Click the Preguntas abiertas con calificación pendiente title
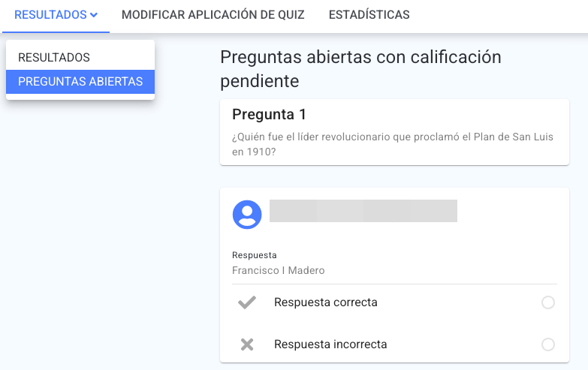The image size is (588, 370). click(360, 69)
